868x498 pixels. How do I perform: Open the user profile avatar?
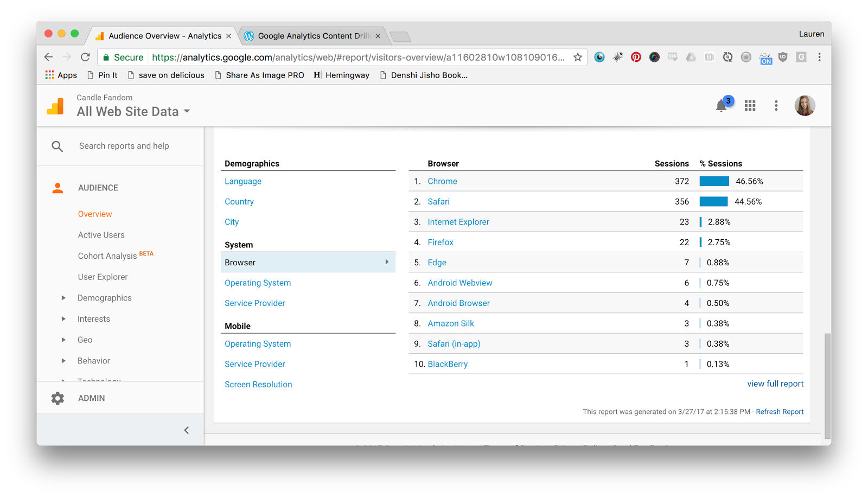click(805, 106)
